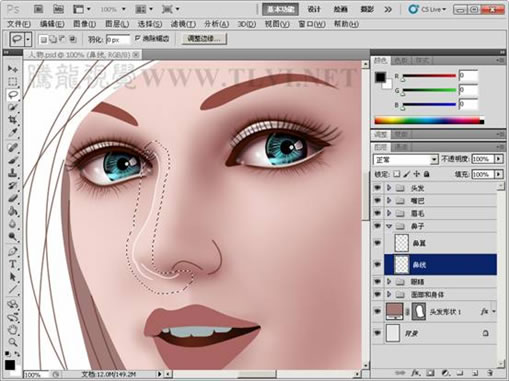
Task: Select the Clone Stamp tool
Action: [x=13, y=173]
